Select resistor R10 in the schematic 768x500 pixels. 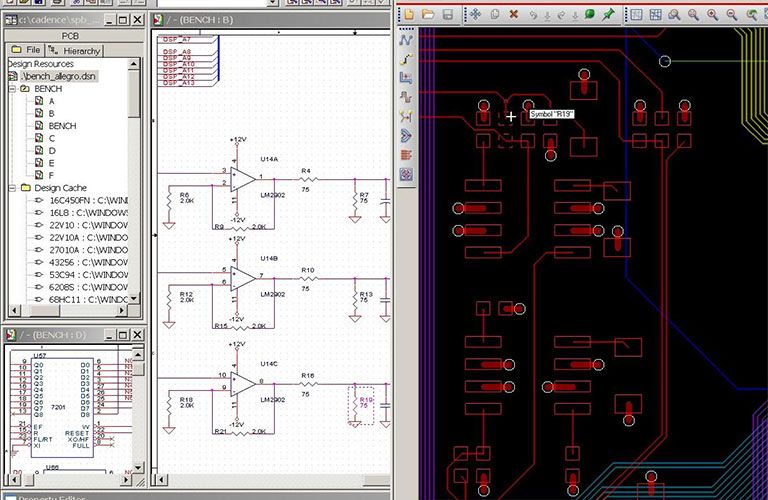click(x=307, y=278)
